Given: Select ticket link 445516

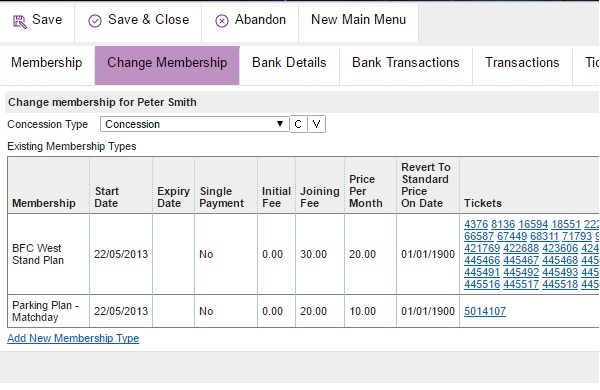Looking at the screenshot, I should click(x=482, y=284).
